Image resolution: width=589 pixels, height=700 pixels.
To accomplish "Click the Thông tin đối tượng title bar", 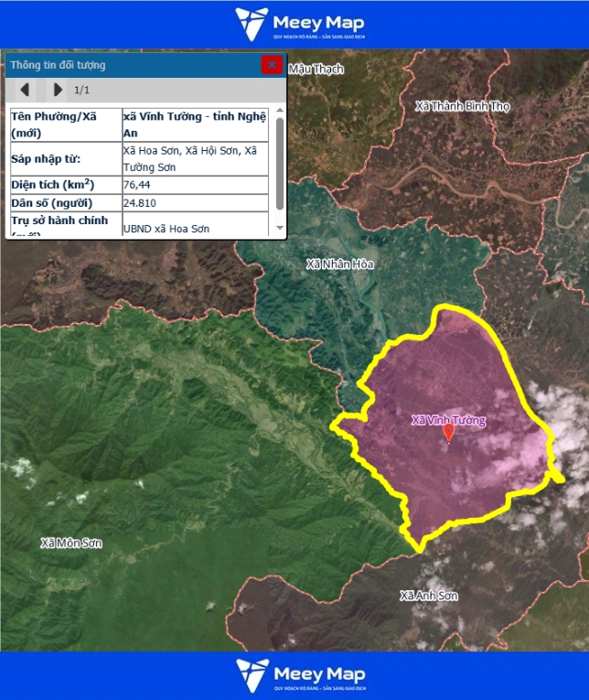I will coord(128,65).
